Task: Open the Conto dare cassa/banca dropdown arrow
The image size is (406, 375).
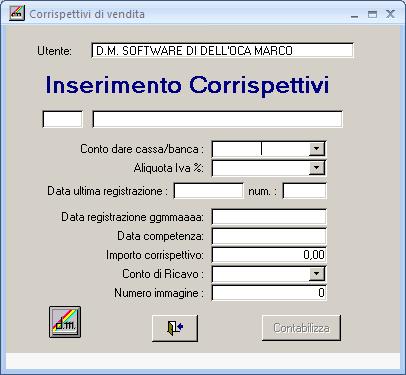Action: 316,149
